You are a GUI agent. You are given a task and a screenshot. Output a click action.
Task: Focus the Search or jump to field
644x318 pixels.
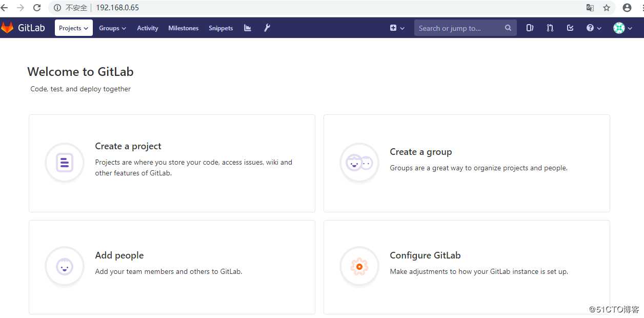tap(465, 28)
